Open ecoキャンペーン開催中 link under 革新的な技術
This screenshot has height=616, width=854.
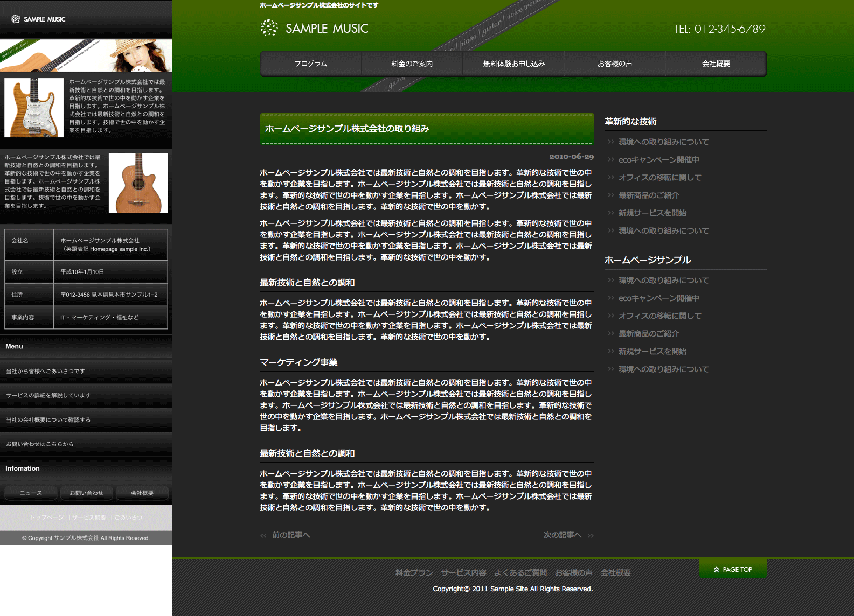pos(658,160)
